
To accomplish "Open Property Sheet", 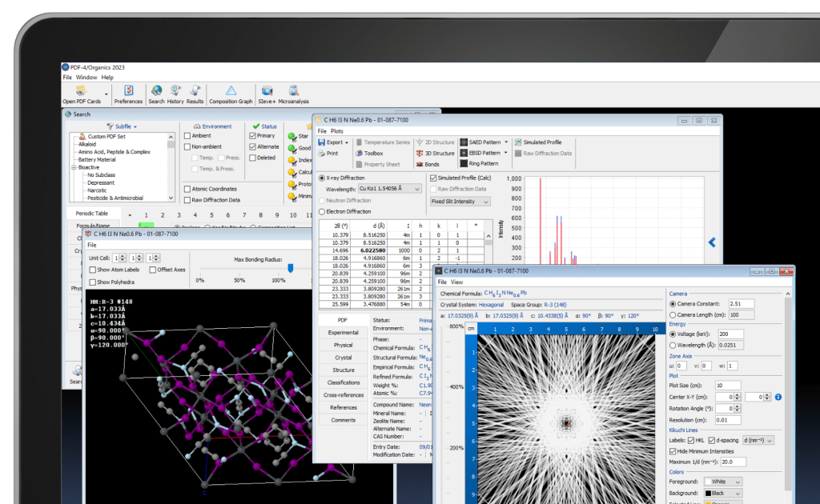I will tap(378, 165).
